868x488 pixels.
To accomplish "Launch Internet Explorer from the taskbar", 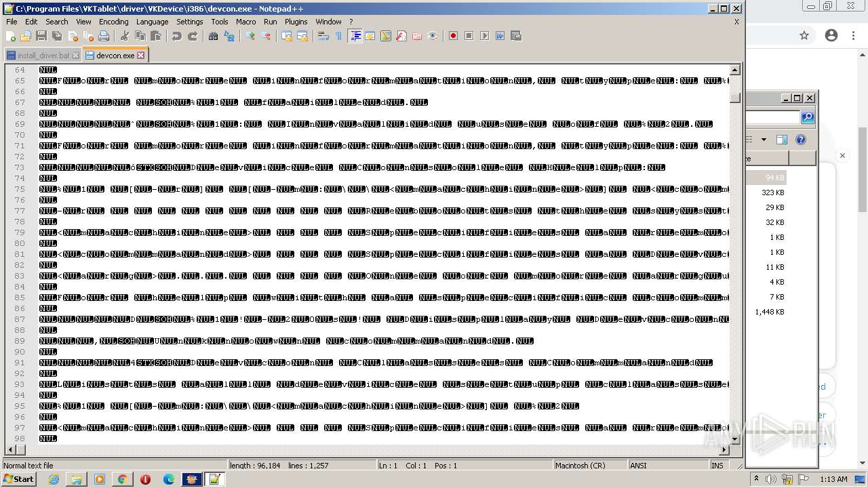I will 54,479.
